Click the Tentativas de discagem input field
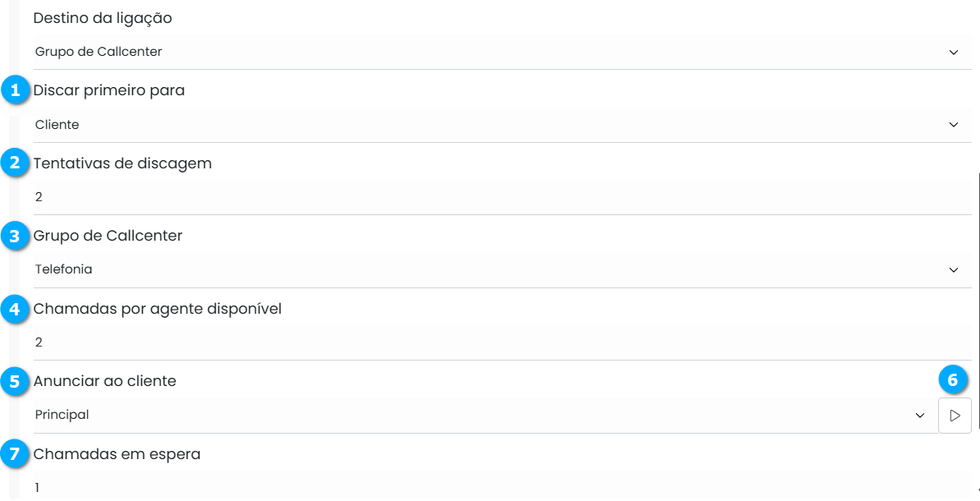Image resolution: width=980 pixels, height=501 pixels. point(492,197)
